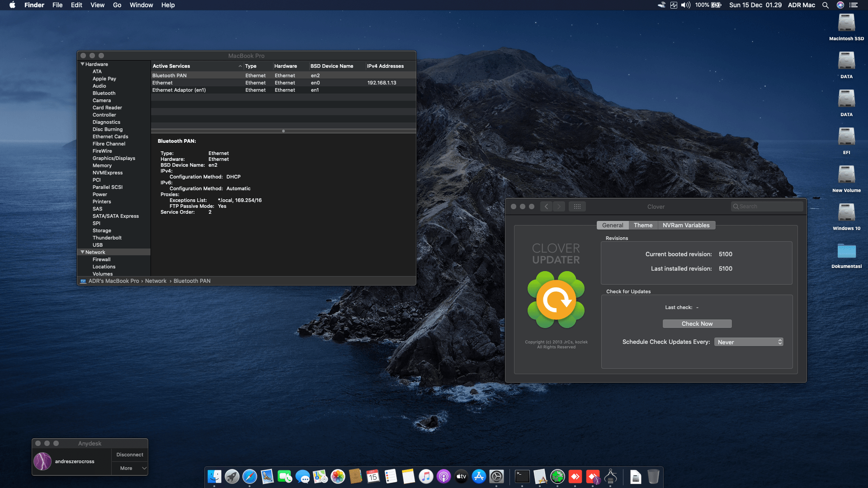The image size is (868, 488).
Task: Click Disconnect in Anydesk window
Action: pyautogui.click(x=130, y=455)
